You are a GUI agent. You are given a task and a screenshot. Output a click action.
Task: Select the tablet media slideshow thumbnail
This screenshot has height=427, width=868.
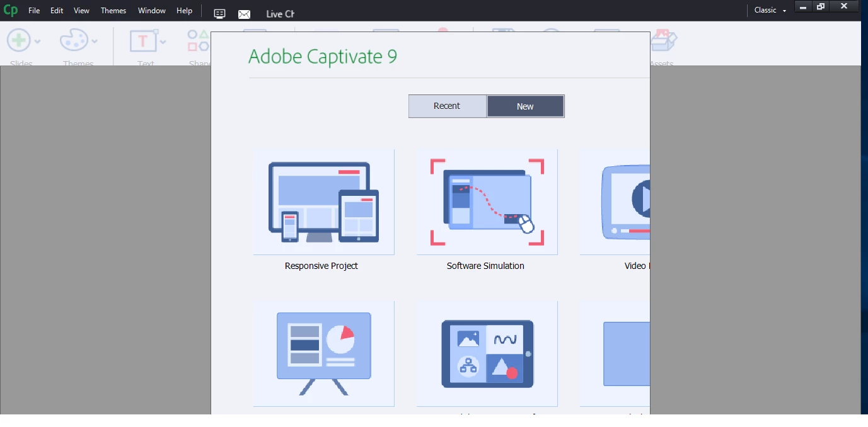click(487, 353)
